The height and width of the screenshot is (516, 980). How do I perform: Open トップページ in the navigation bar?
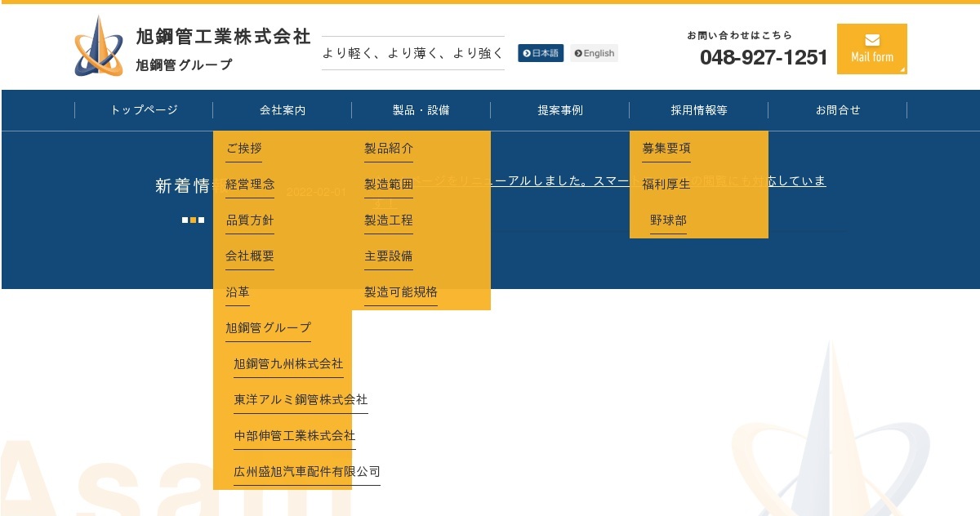[144, 110]
